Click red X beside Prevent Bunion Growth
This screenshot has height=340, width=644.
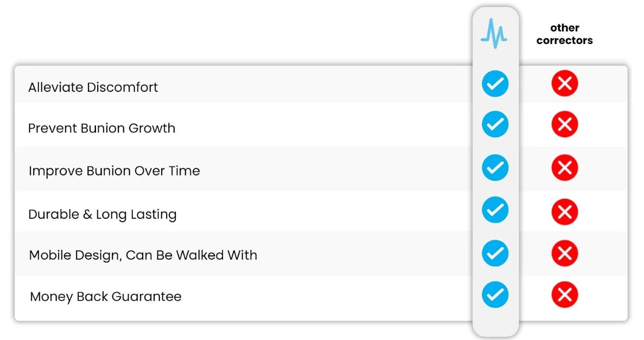564,125
